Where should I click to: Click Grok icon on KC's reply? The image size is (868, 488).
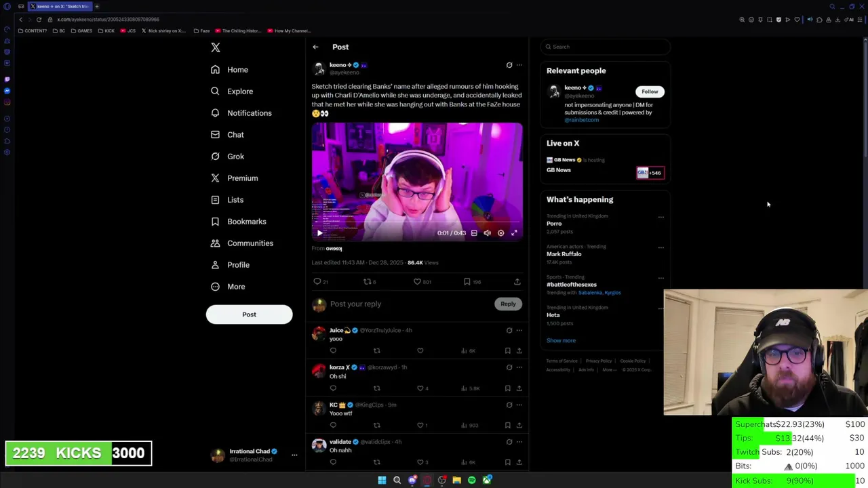tap(509, 405)
